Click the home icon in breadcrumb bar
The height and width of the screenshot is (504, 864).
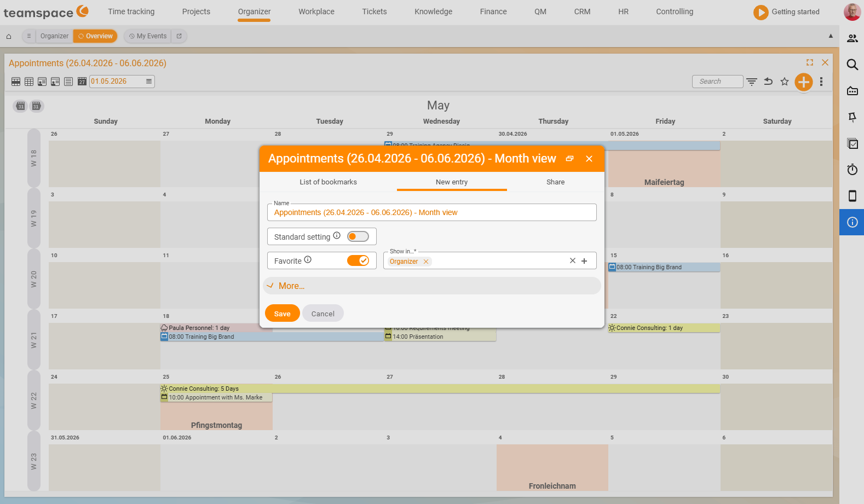click(9, 36)
